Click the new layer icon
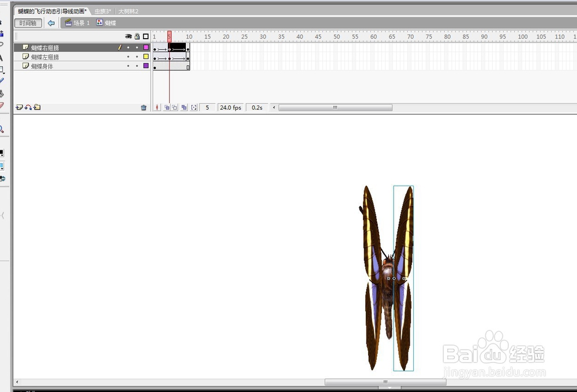The height and width of the screenshot is (392, 577). point(19,107)
